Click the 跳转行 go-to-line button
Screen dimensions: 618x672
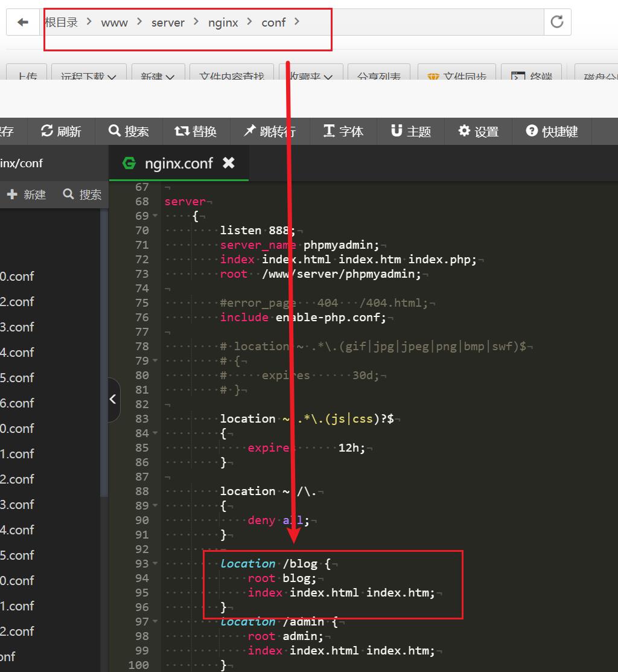pyautogui.click(x=270, y=131)
